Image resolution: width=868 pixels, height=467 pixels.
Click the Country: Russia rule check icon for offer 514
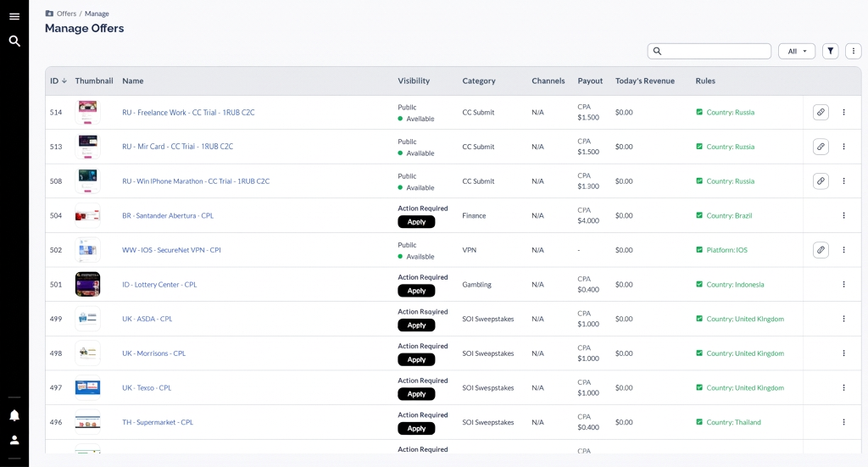pos(699,113)
